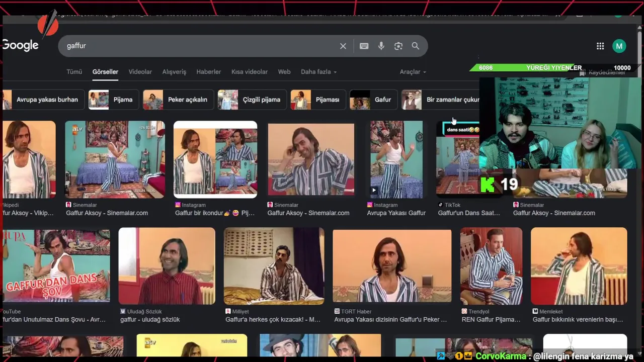Open the Gaffur bir ikondur Instagram image
Screen dimensions: 644x362
point(215,159)
